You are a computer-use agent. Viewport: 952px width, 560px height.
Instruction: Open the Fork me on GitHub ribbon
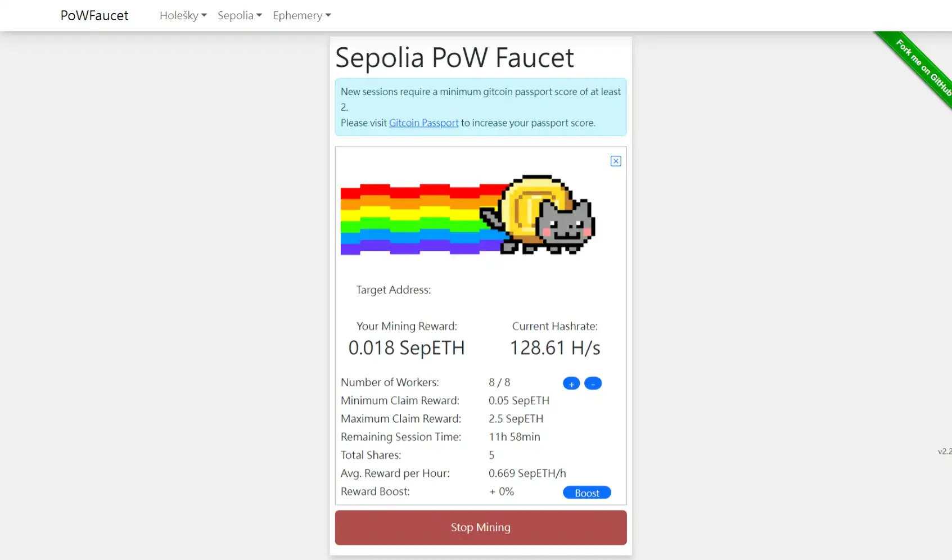(x=922, y=67)
